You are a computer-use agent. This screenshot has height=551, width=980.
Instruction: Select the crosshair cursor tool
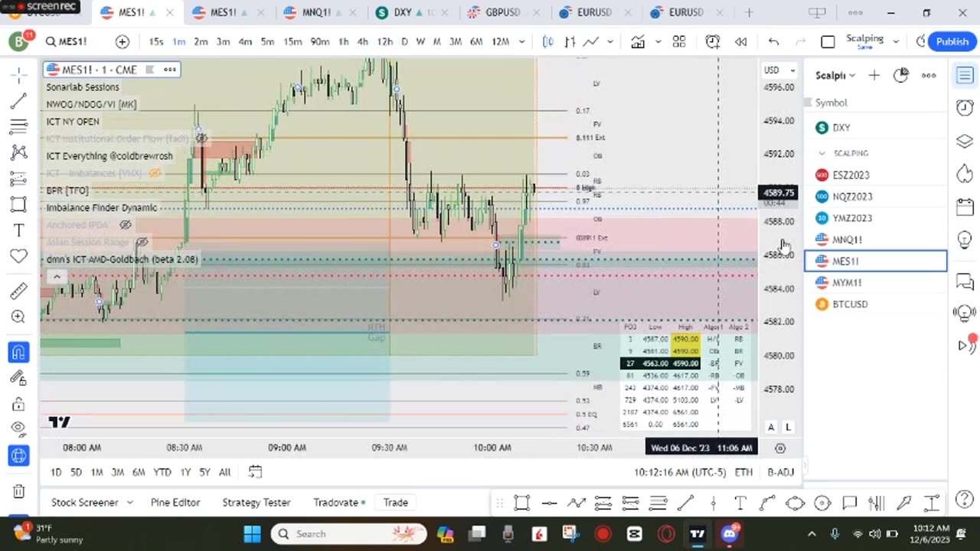19,75
